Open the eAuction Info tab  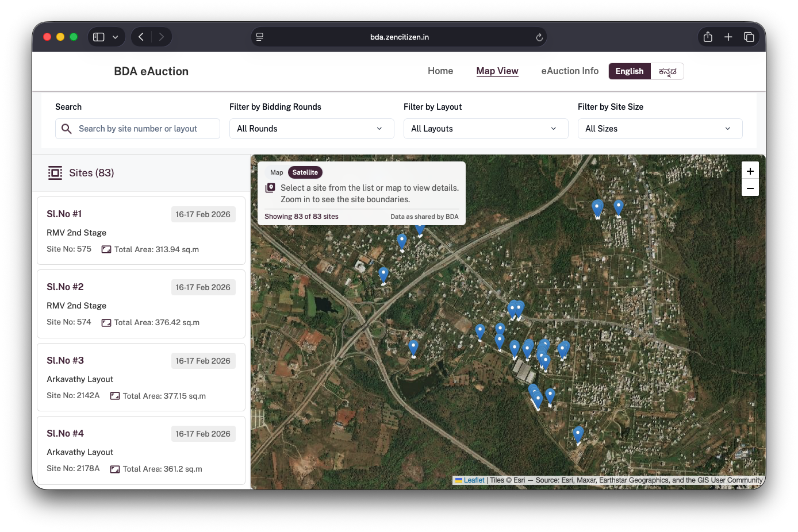(x=569, y=71)
